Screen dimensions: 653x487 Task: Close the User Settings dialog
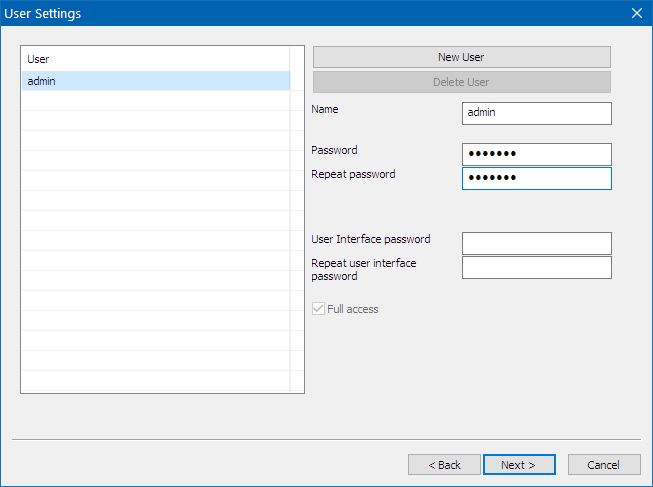[x=636, y=13]
